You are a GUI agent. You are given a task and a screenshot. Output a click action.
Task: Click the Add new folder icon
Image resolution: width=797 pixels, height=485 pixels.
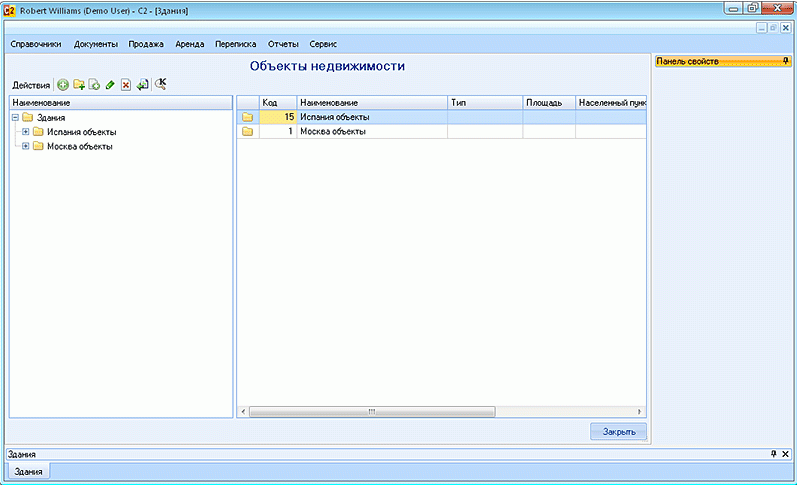coord(79,84)
